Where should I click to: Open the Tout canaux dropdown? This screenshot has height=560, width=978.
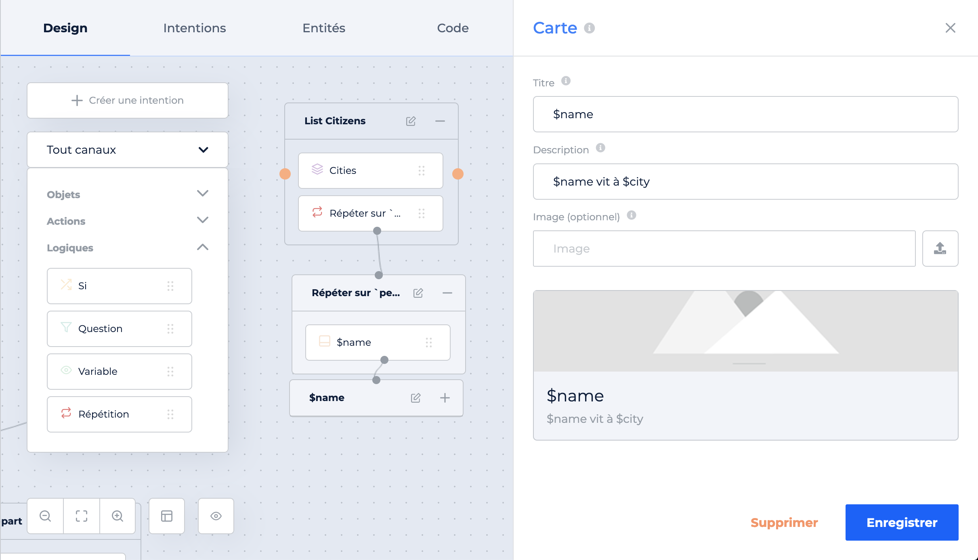[128, 150]
